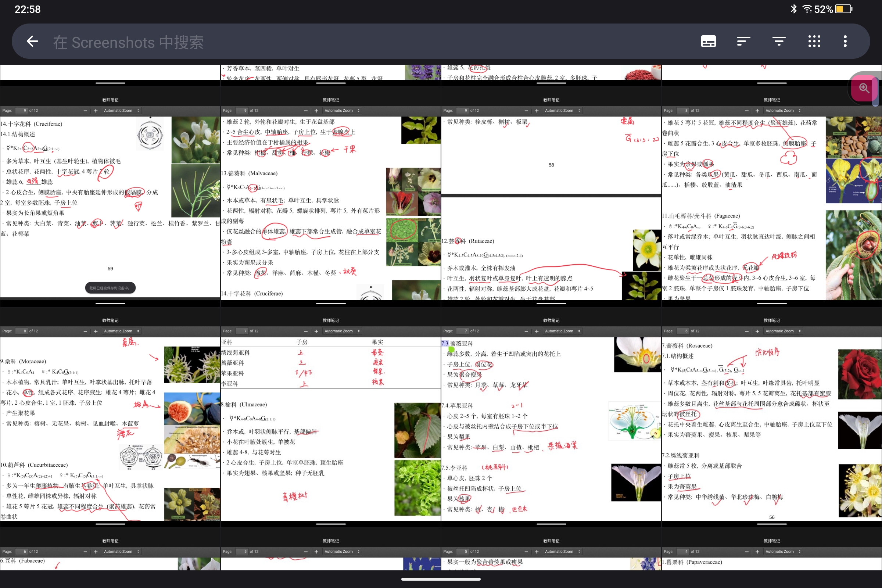
Task: Open the 9.桑科 (Moraceae) screenshot
Action: (x=110, y=417)
